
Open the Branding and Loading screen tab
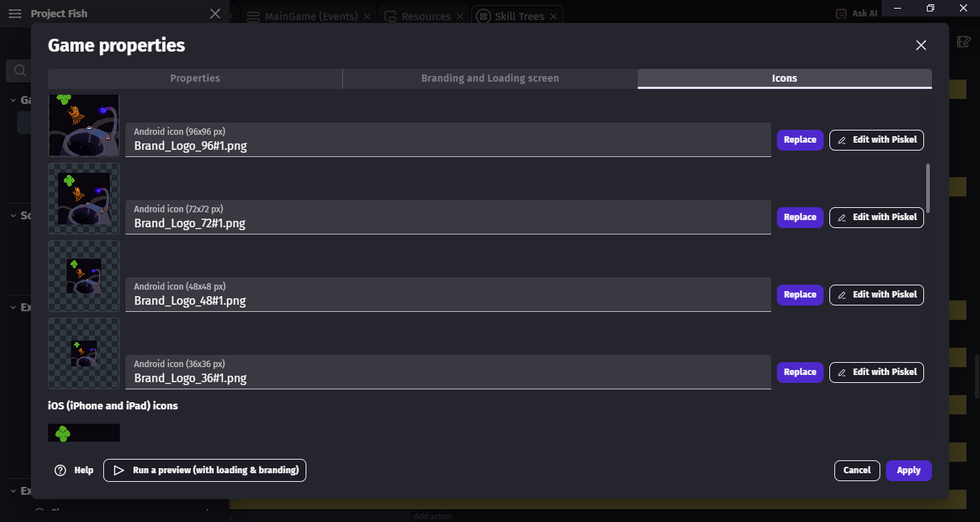490,78
